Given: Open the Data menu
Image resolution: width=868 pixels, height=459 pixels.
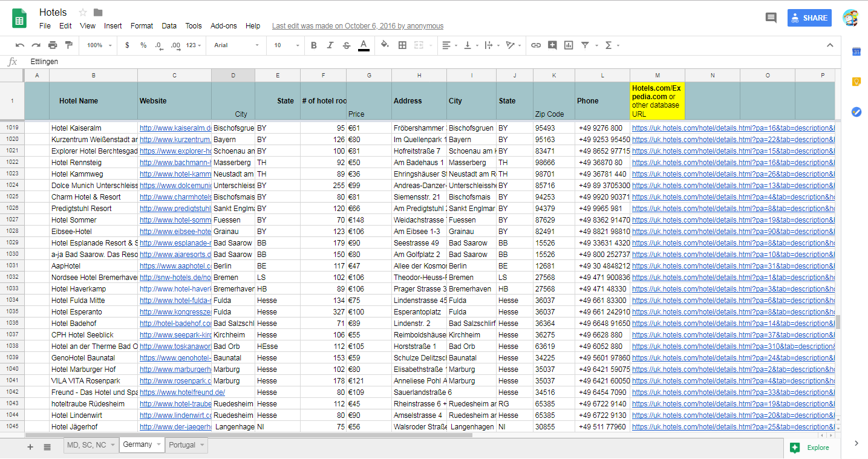Looking at the screenshot, I should (x=169, y=26).
